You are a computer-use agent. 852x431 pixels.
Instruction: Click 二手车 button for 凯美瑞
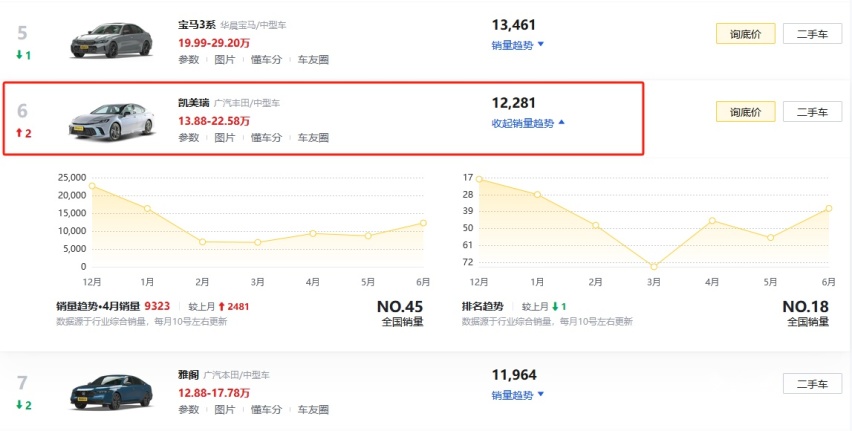pyautogui.click(x=812, y=112)
